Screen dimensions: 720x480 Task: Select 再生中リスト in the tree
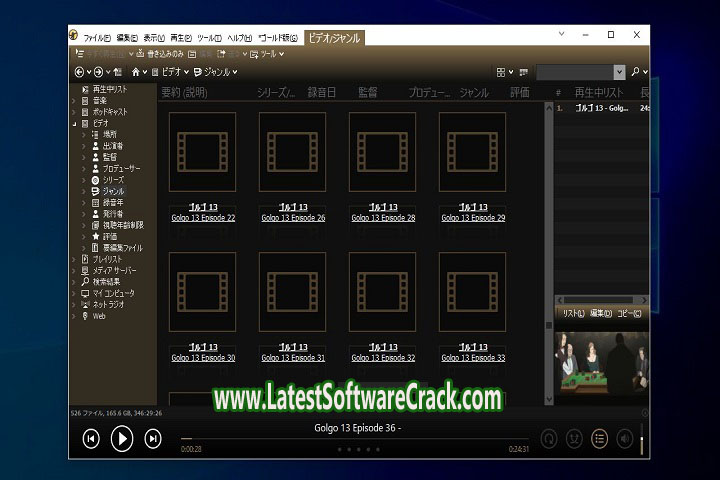tap(110, 89)
